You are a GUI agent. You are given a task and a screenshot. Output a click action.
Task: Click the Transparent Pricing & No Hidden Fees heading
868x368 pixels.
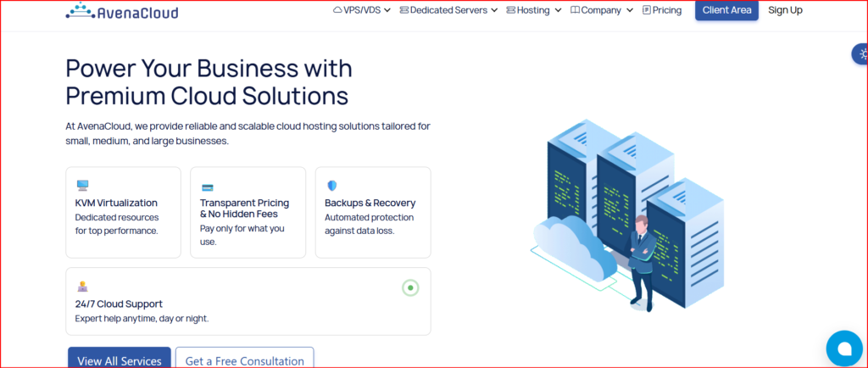(x=245, y=209)
